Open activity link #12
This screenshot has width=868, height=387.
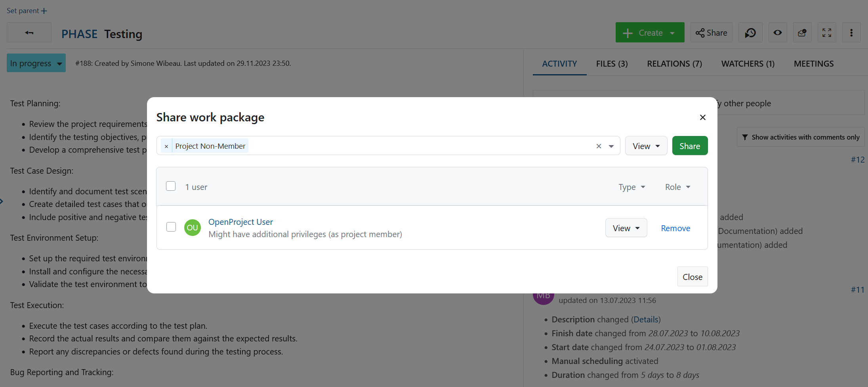click(x=858, y=160)
